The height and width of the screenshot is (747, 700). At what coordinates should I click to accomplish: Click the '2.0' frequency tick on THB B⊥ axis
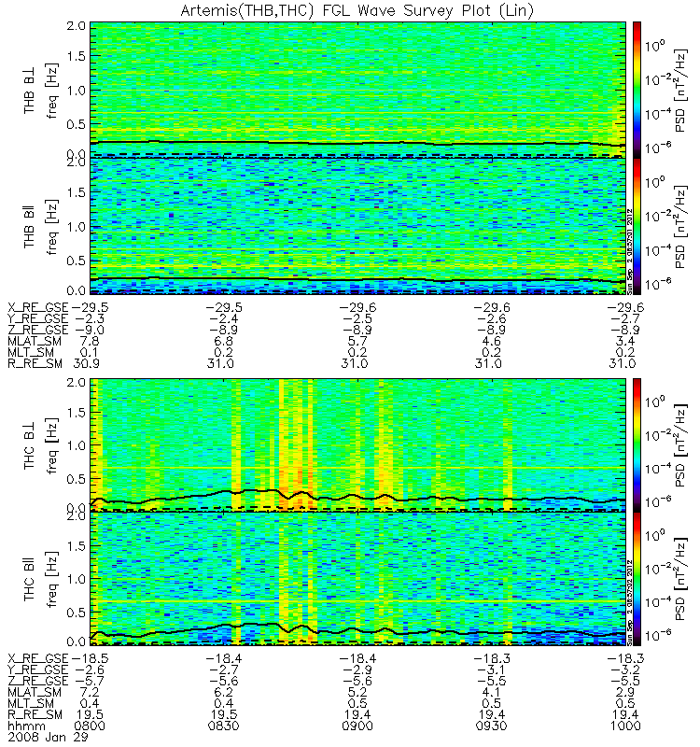pos(77,26)
